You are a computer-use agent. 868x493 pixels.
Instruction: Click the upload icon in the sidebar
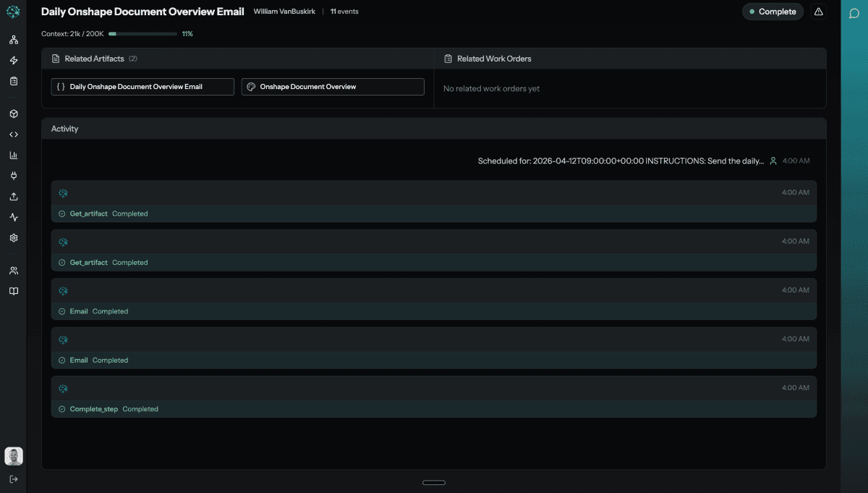(x=13, y=196)
